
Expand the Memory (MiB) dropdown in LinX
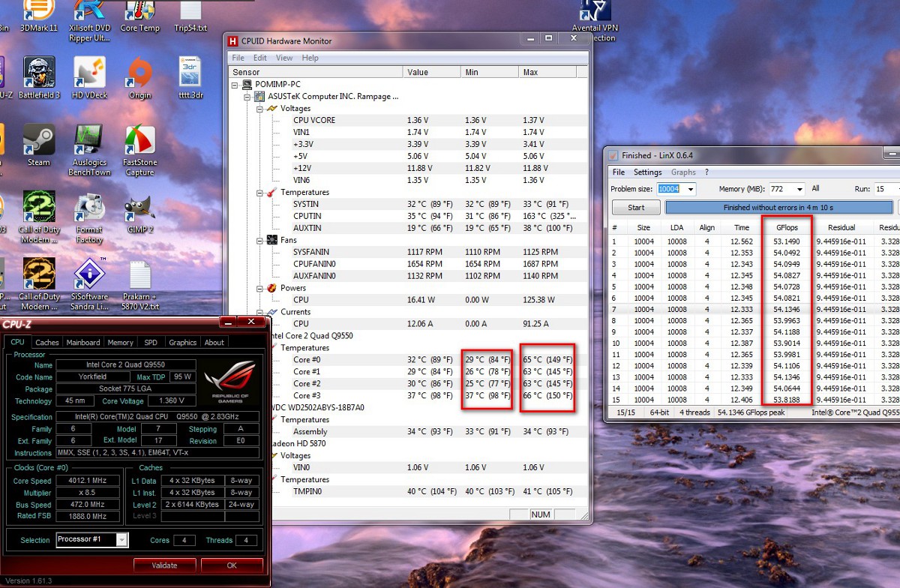coord(799,190)
